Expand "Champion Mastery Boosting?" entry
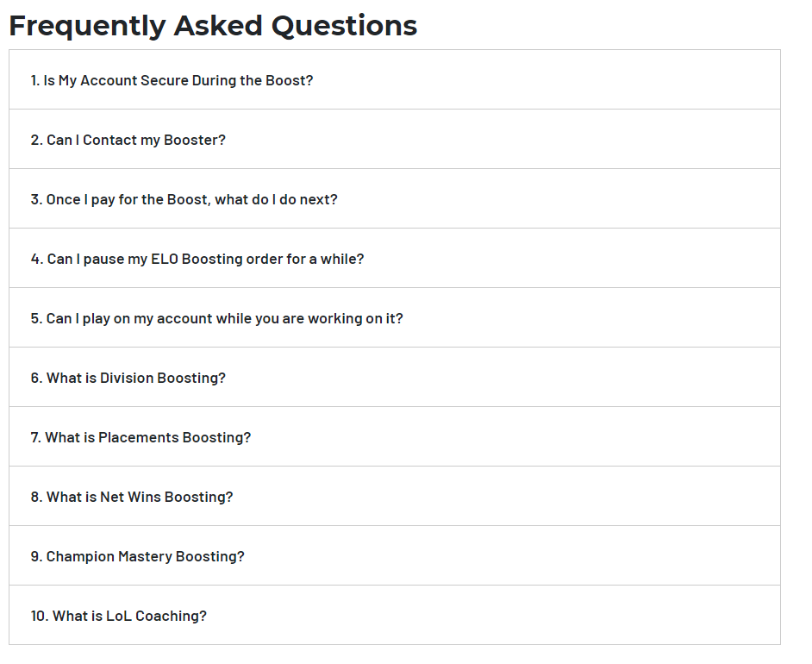Viewport: 812px width, 664px height. 395,556
